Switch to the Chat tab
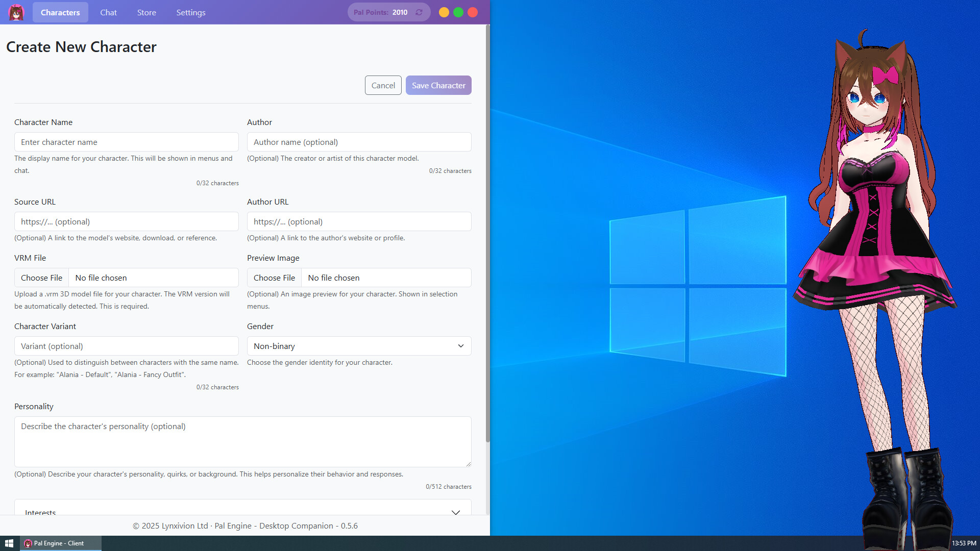 (108, 12)
